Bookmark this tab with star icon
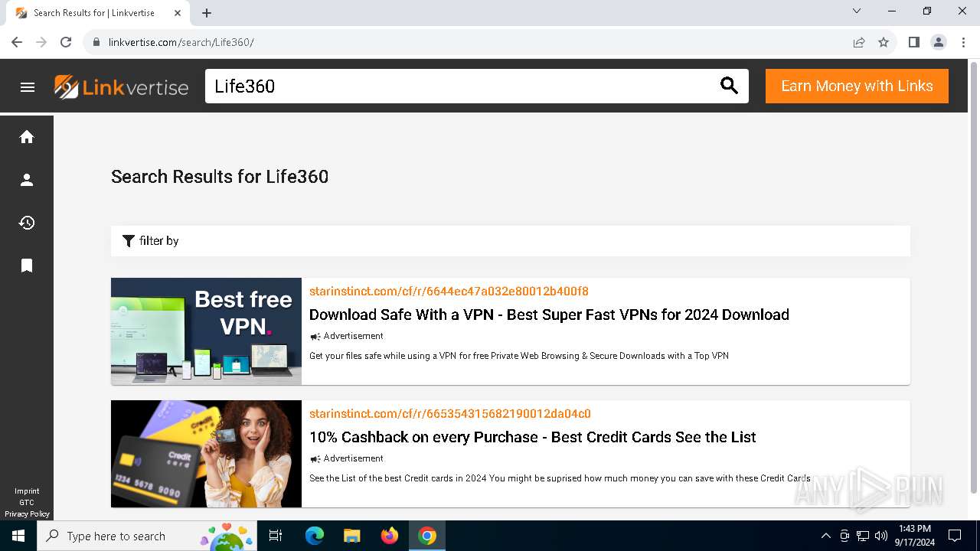 pyautogui.click(x=884, y=42)
